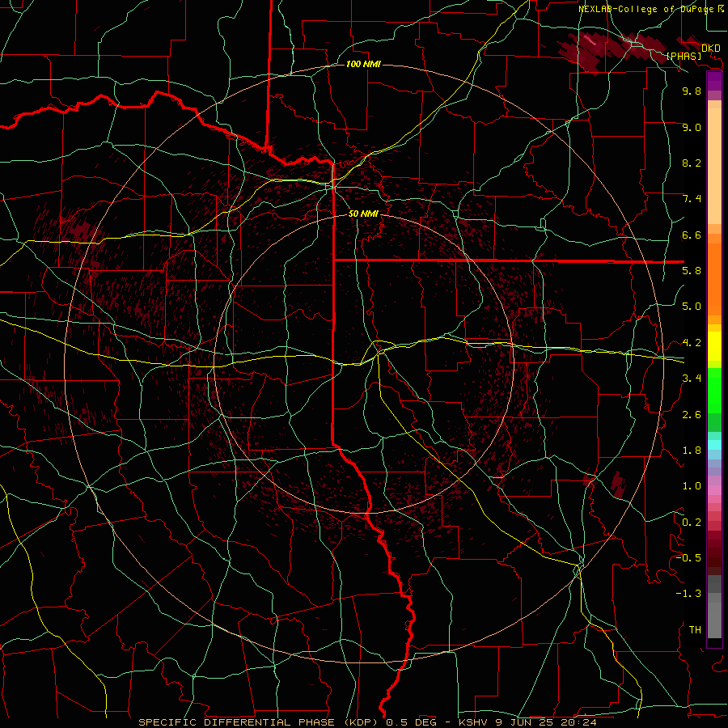Viewport: 728px width, 728px height.
Task: Select the 0.2 legend value
Action: click(x=692, y=522)
